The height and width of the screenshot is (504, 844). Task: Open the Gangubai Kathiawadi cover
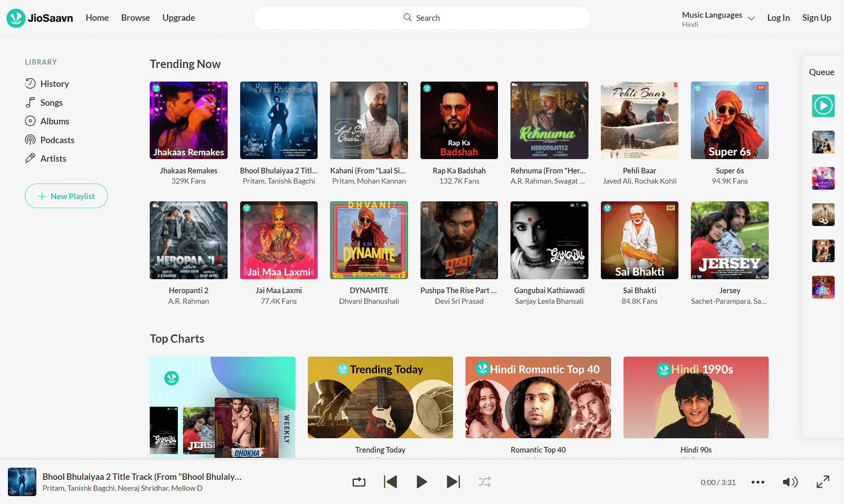[x=549, y=240]
